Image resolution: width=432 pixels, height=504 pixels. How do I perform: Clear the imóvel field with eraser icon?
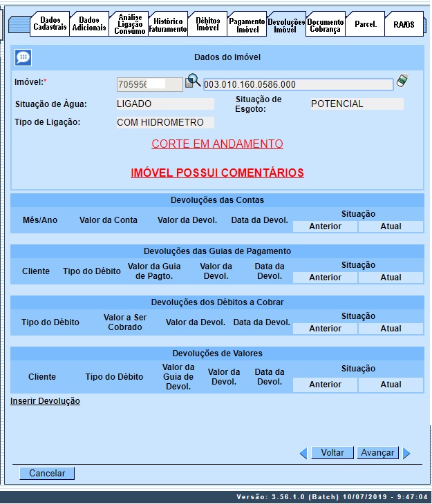pos(402,80)
